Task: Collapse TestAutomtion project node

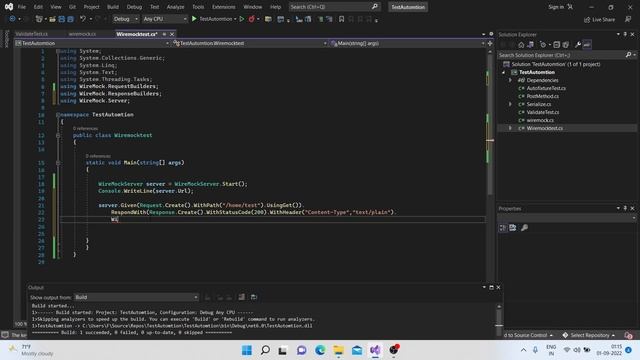Action: [x=503, y=72]
